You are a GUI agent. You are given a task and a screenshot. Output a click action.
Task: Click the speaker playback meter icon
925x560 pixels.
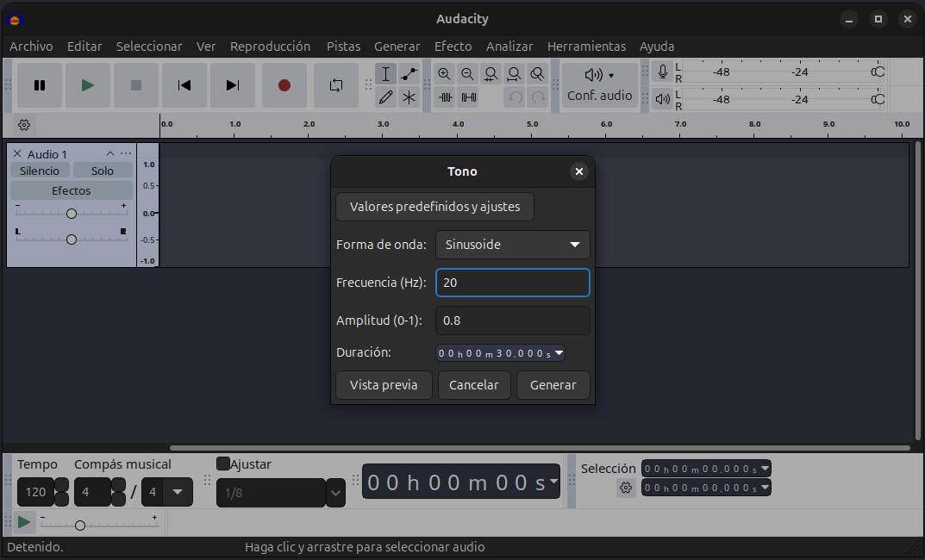coord(662,99)
